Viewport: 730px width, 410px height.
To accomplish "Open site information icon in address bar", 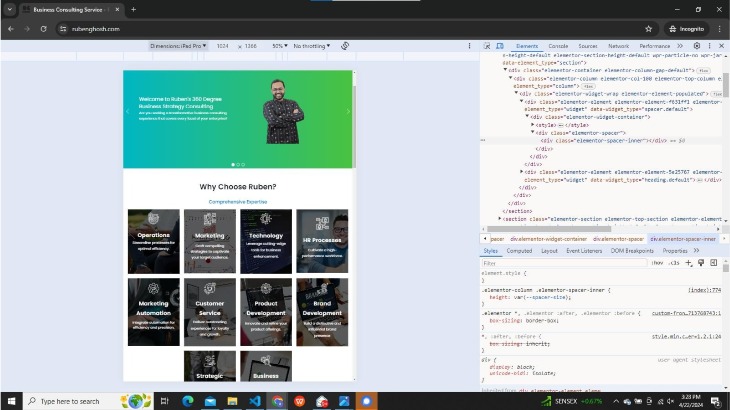I will point(63,29).
